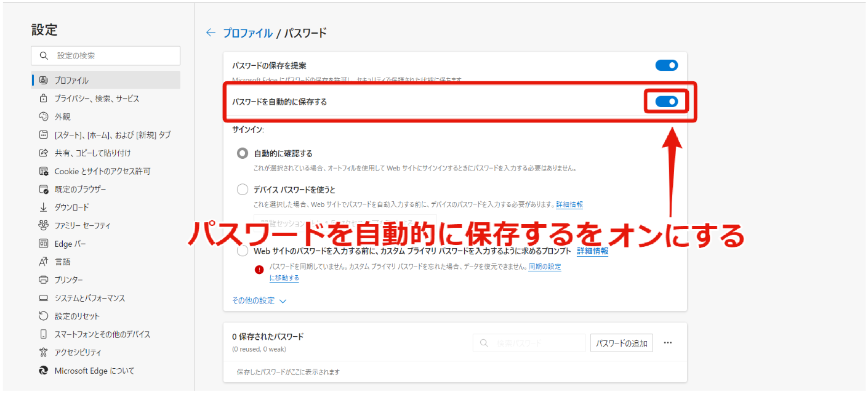The height and width of the screenshot is (394, 868).
Task: Open Cookie とサイトのアクセス許可 settings
Action: (105, 171)
